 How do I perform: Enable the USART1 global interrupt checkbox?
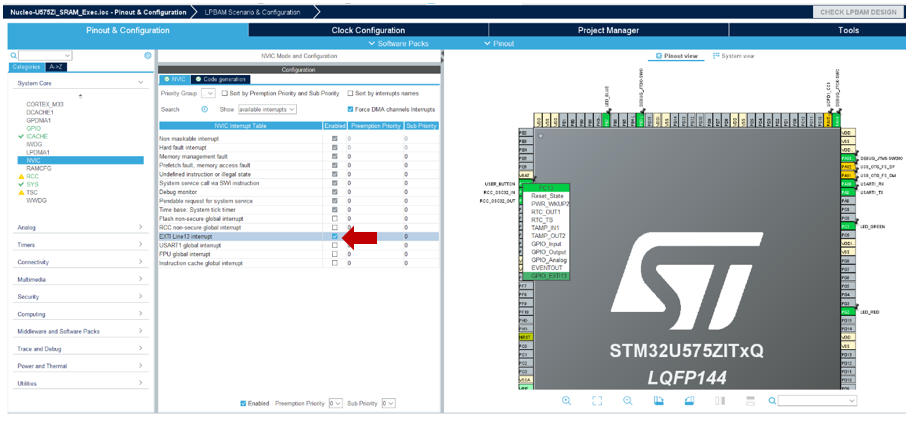click(x=335, y=245)
